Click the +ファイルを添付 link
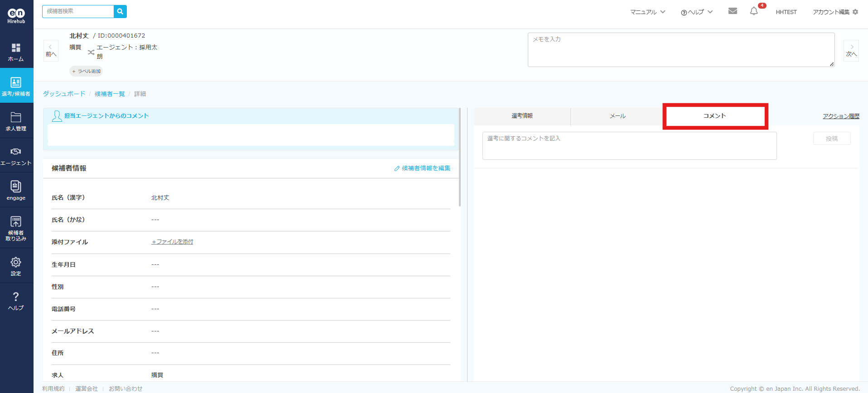This screenshot has width=868, height=393. tap(172, 242)
